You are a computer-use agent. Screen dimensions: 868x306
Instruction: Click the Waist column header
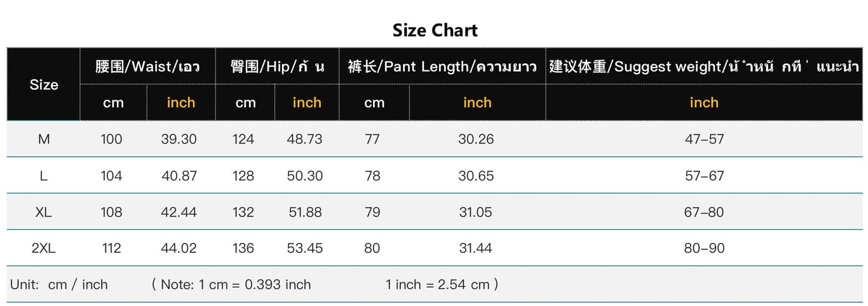click(x=147, y=67)
